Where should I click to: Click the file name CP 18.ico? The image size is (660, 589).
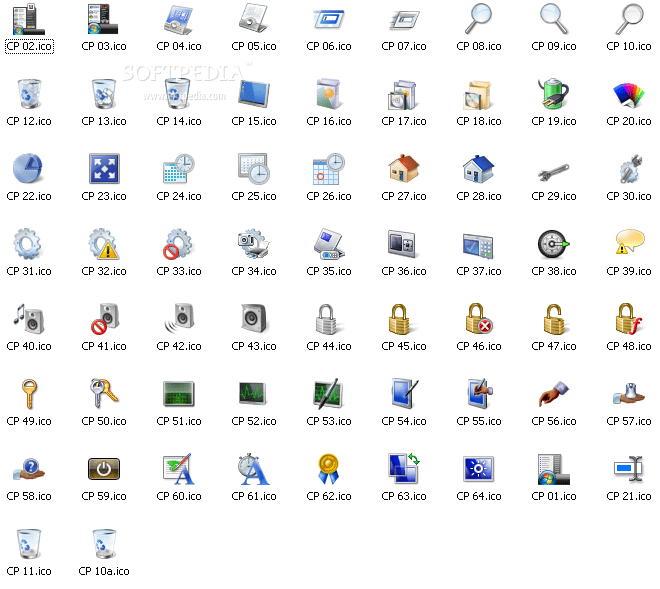click(479, 121)
